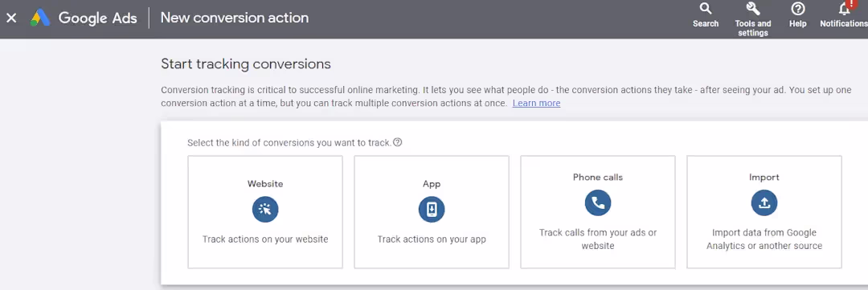
Task: Click the Notifications label in header
Action: point(844,24)
